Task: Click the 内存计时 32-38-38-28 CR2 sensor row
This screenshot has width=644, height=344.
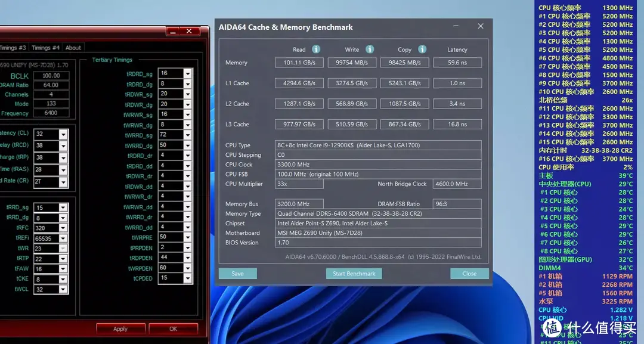Action: click(x=586, y=150)
